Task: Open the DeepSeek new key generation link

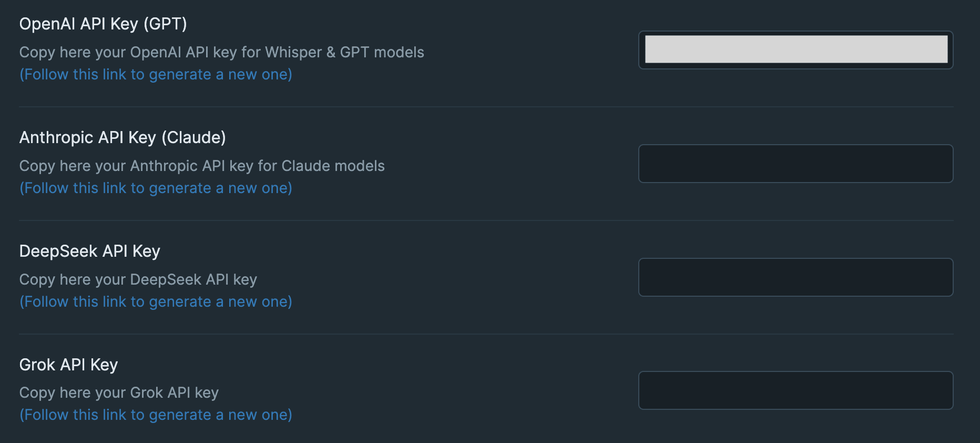Action: (156, 302)
